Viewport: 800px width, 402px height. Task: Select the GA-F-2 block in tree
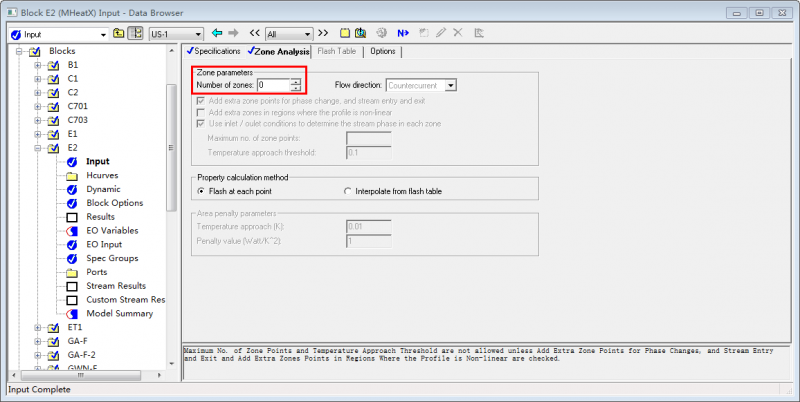pyautogui.click(x=82, y=355)
